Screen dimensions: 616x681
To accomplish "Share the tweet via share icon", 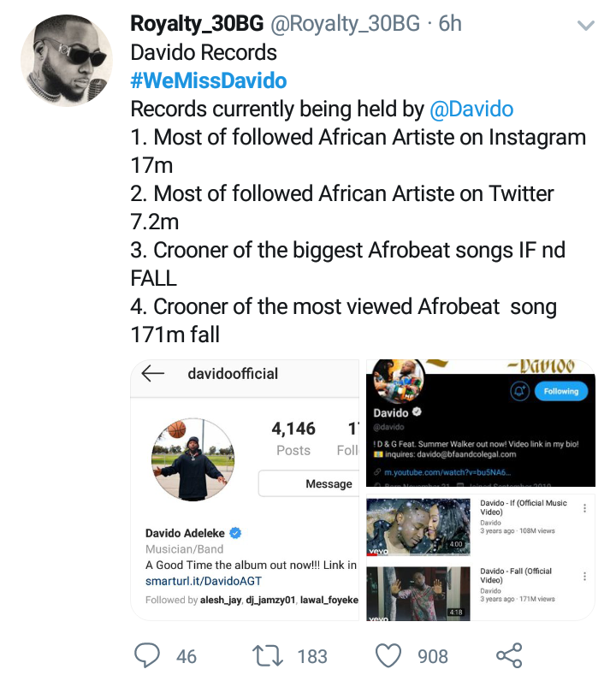I will click(x=509, y=655).
